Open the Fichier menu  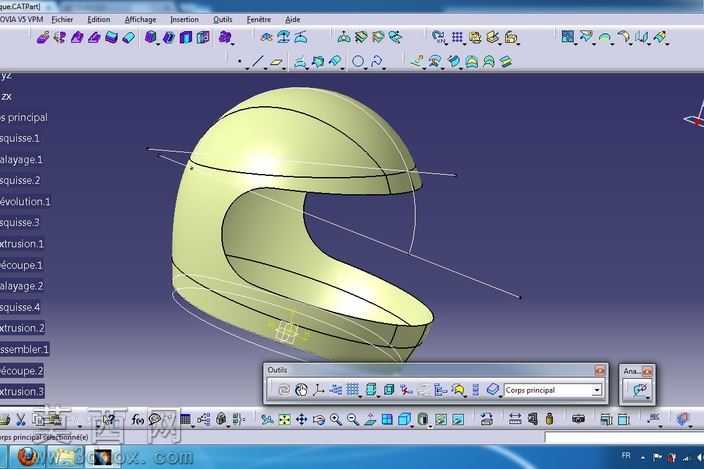pos(62,19)
